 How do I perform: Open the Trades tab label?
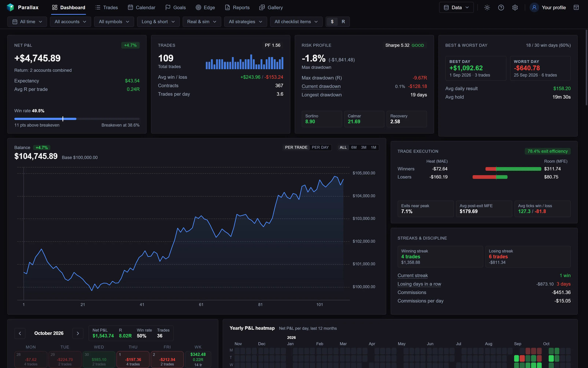(x=110, y=8)
